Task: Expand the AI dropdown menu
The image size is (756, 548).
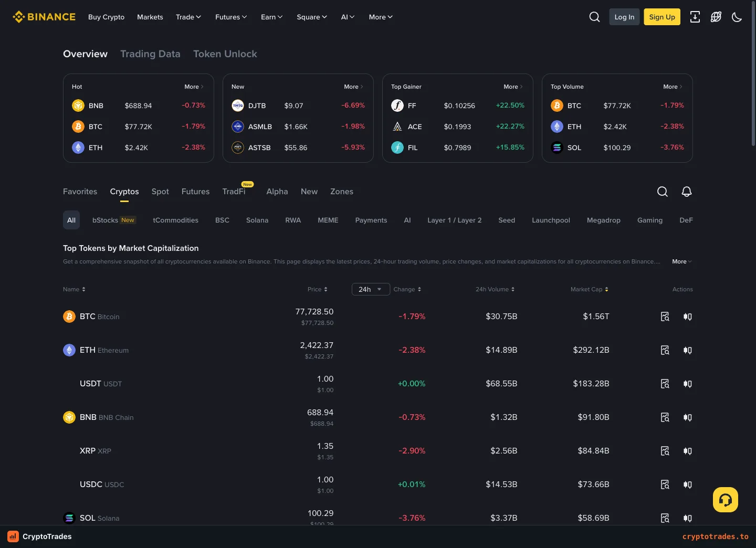Action: coord(348,17)
